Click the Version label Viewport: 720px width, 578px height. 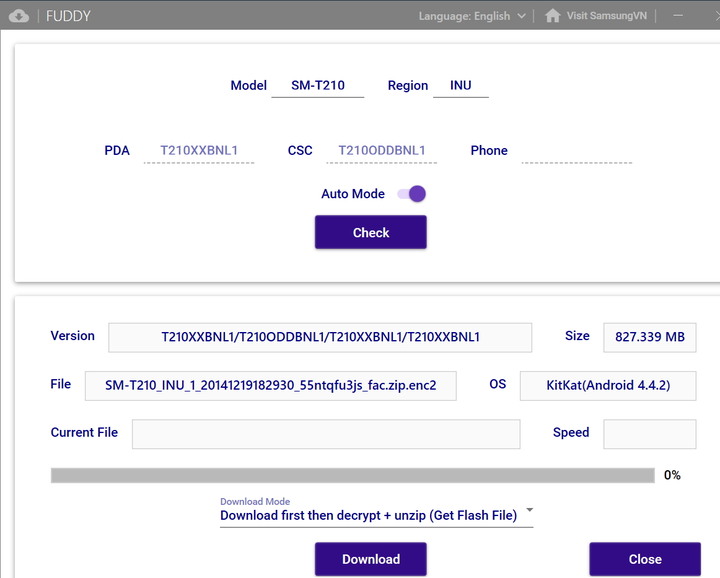(x=73, y=336)
